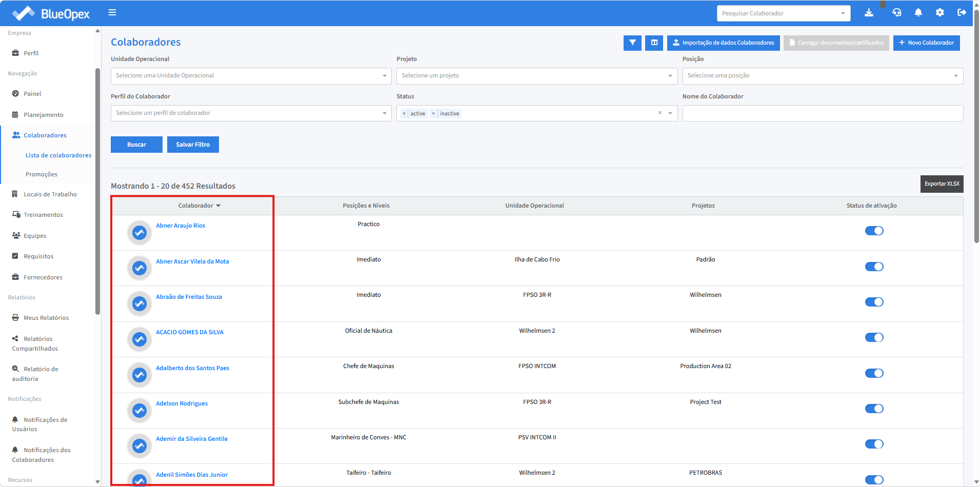Expand the Status dropdown arrow
This screenshot has width=980, height=487.
click(x=670, y=113)
